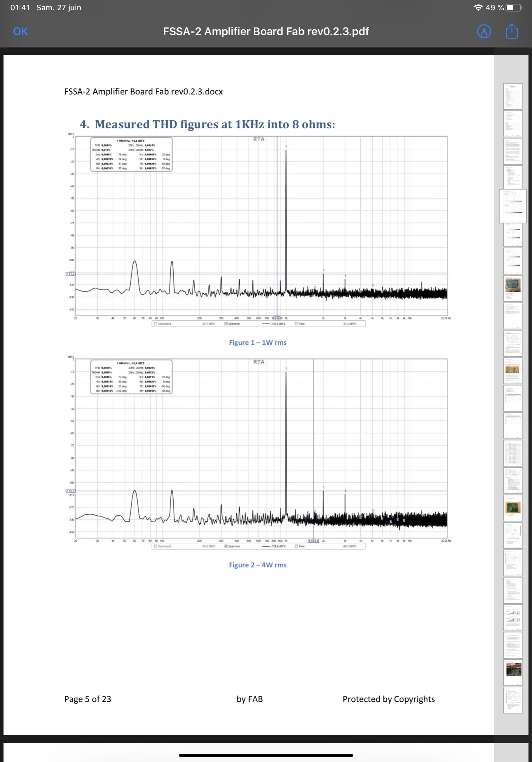Tap the document title 'FSSA-2 Amplifier Board Fab rev0.2.3.pdf'
Image resolution: width=532 pixels, height=762 pixels.
pyautogui.click(x=266, y=31)
